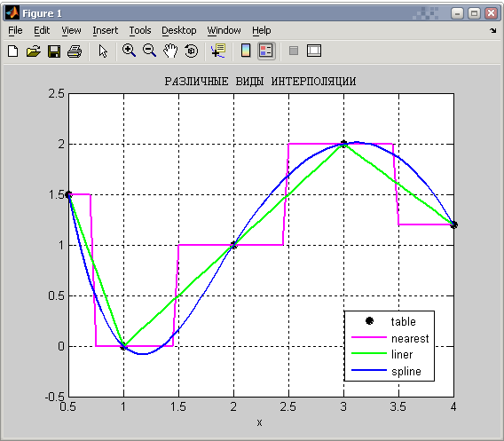Print the figure with the printer icon

coord(75,51)
